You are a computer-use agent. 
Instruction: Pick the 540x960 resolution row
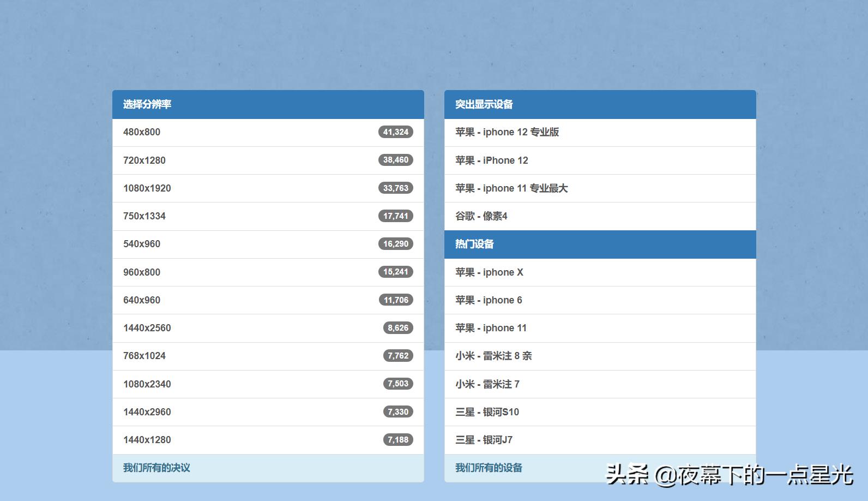click(x=268, y=244)
